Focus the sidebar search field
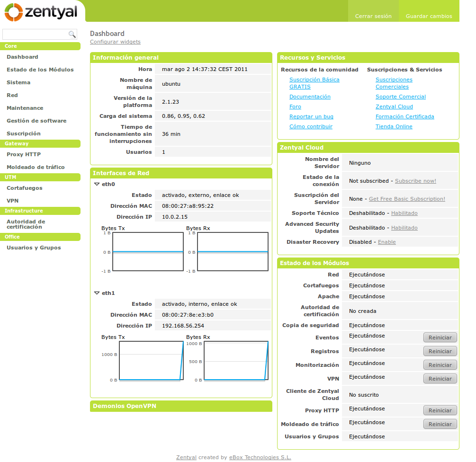 [x=40, y=34]
